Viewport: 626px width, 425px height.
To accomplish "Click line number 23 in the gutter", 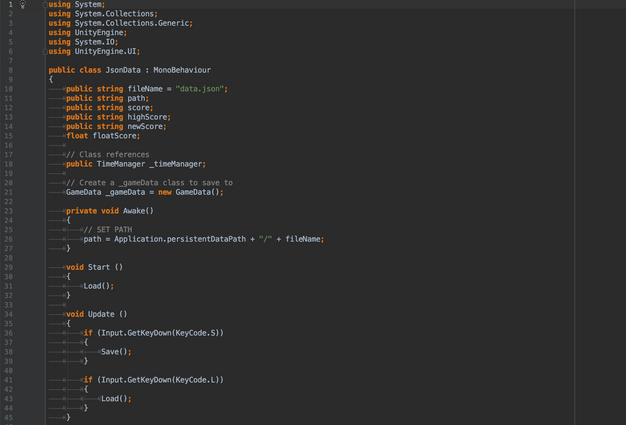I will [8, 211].
